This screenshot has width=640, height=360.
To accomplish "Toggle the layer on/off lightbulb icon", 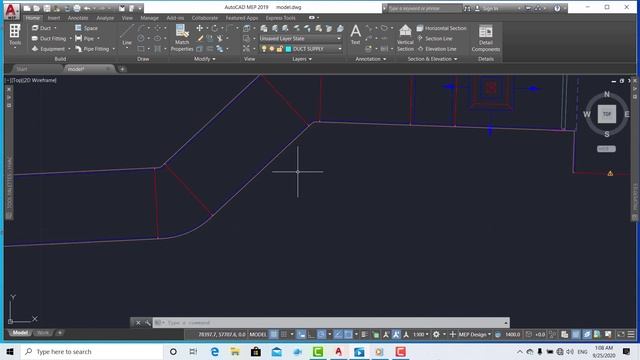I will (264, 49).
